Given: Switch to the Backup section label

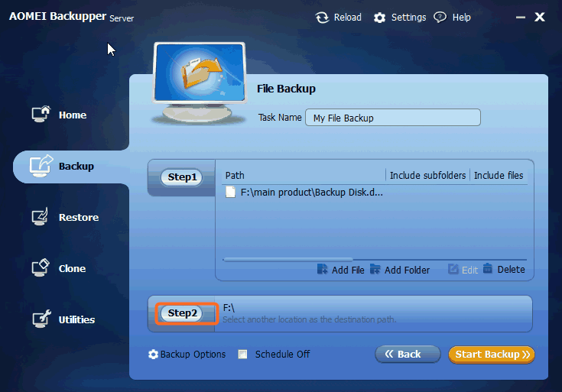Looking at the screenshot, I should click(x=76, y=167).
